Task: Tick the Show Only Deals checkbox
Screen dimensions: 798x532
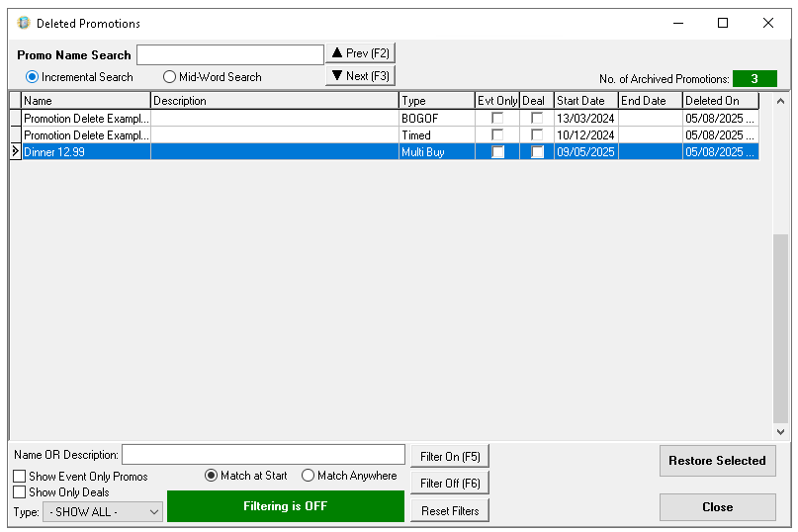Action: coord(20,492)
